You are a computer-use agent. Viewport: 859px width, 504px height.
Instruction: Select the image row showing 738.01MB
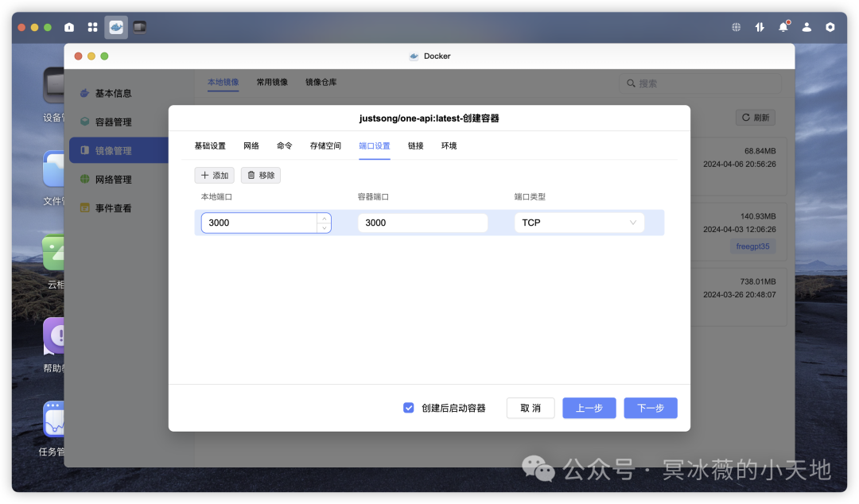[x=738, y=297]
